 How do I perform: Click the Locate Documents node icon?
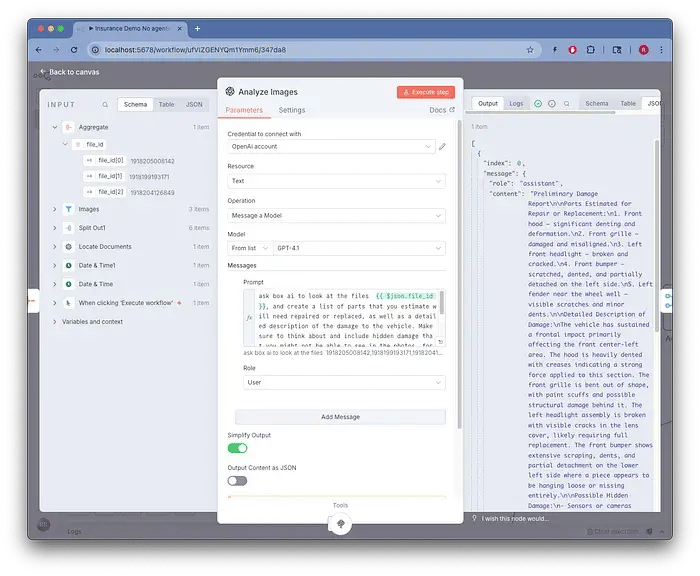[x=68, y=246]
